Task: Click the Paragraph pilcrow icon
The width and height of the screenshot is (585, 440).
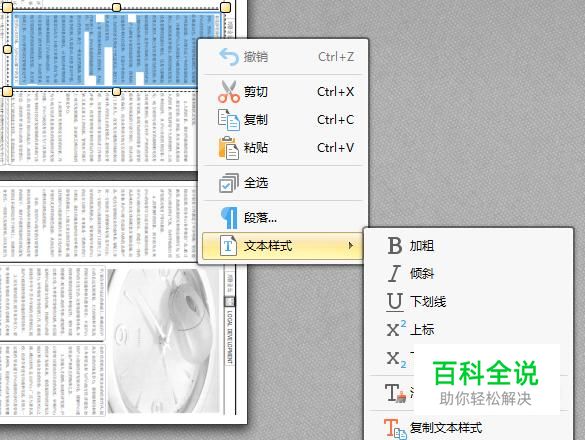Action: point(229,218)
